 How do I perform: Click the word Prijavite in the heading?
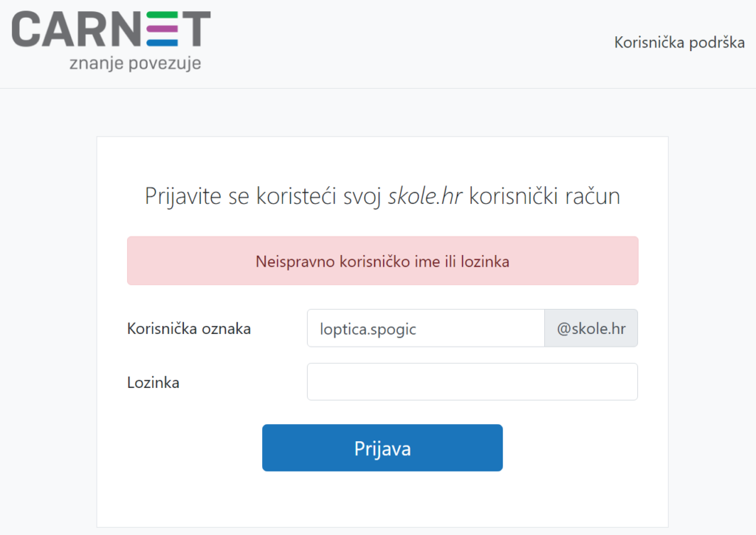point(176,197)
